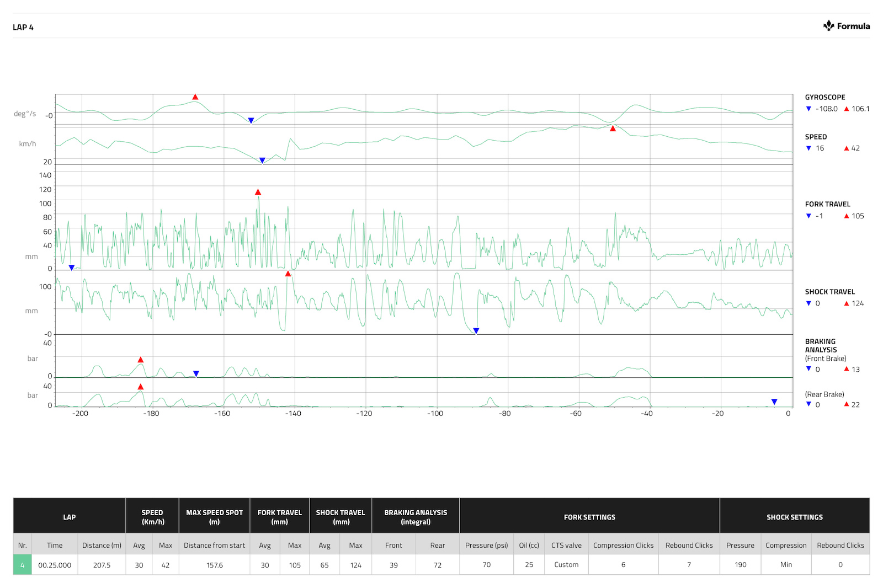Click the BRAKING ANALYSIS legend heading
Screen dimensions: 883x588
coord(821,345)
